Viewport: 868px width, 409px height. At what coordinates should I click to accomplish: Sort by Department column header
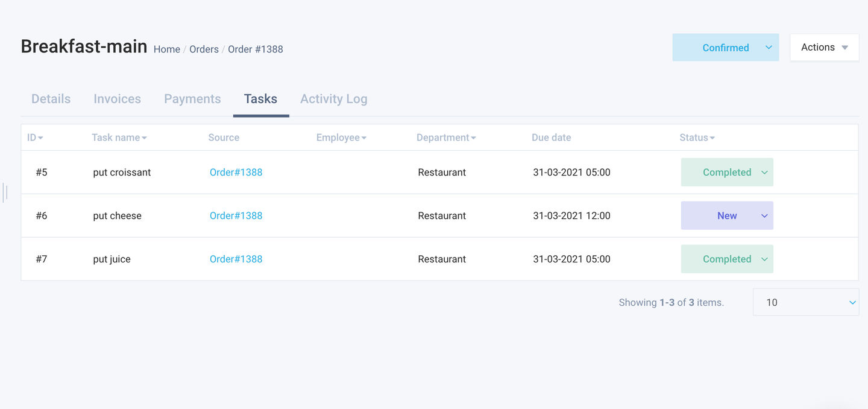[446, 138]
